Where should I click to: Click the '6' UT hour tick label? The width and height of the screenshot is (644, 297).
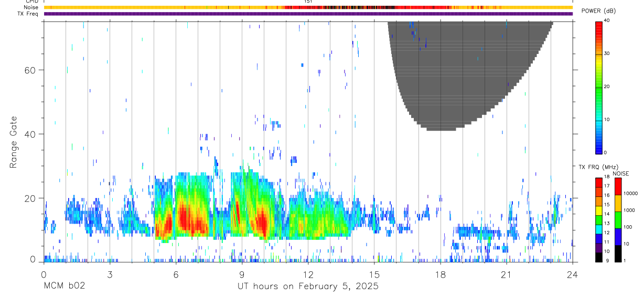176,274
